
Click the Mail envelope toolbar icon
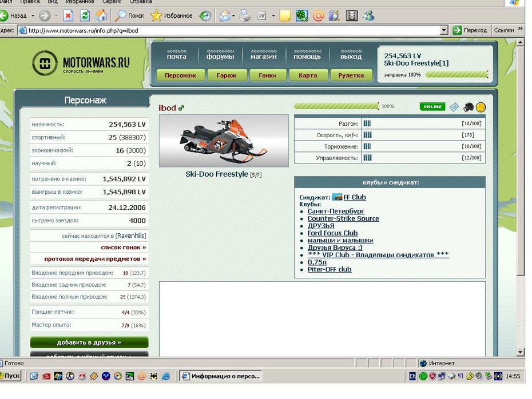(x=225, y=15)
